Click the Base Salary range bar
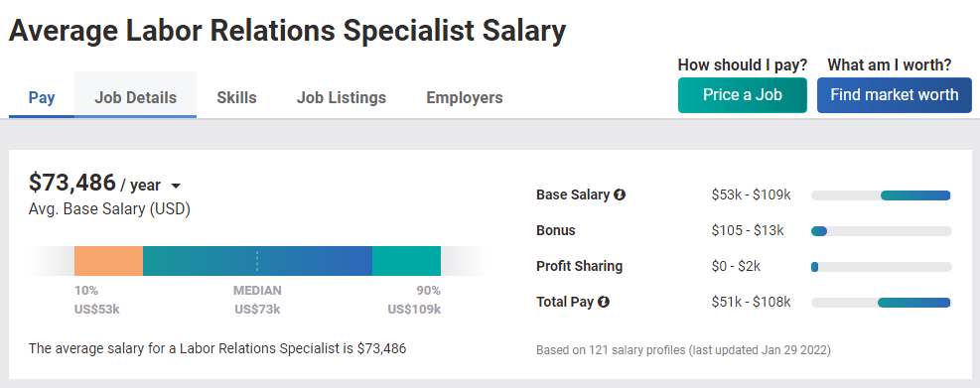The width and height of the screenshot is (980, 388). point(882,195)
